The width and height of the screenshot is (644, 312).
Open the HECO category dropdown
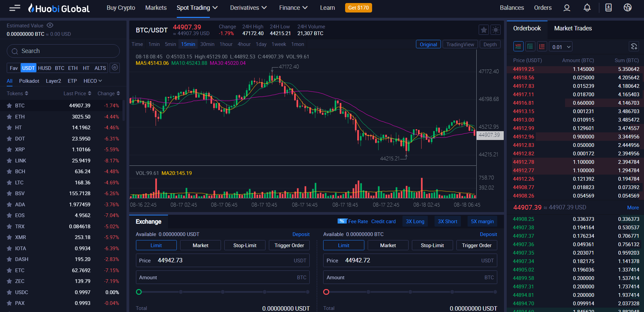(93, 81)
